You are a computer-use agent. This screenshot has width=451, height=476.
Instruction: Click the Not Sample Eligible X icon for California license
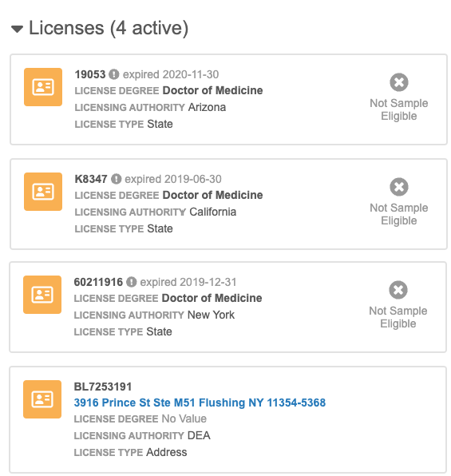pos(399,187)
